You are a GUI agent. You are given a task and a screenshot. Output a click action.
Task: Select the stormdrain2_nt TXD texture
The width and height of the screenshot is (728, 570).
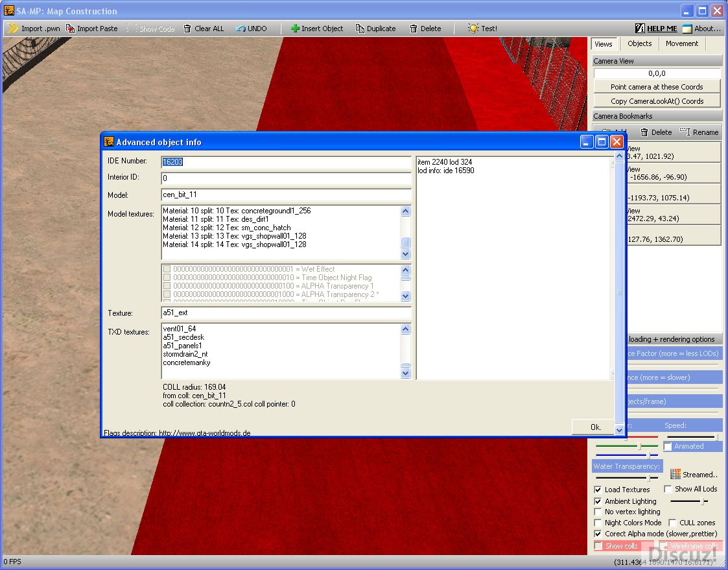(185, 354)
